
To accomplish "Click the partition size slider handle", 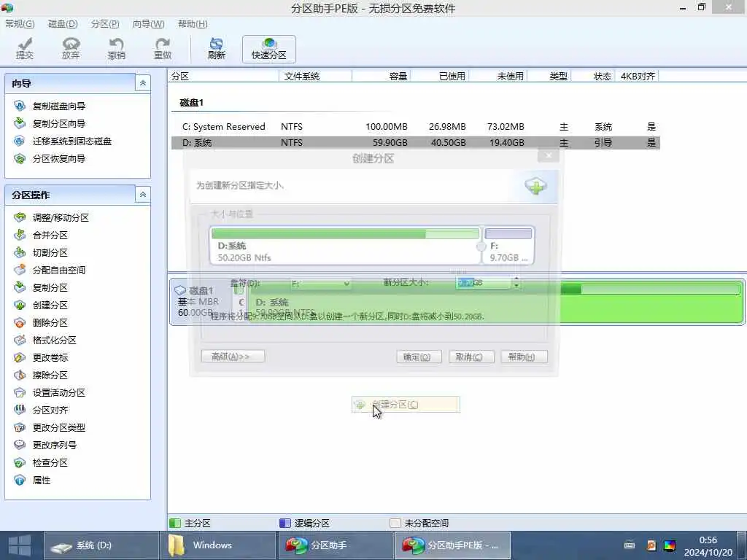I will (x=481, y=246).
